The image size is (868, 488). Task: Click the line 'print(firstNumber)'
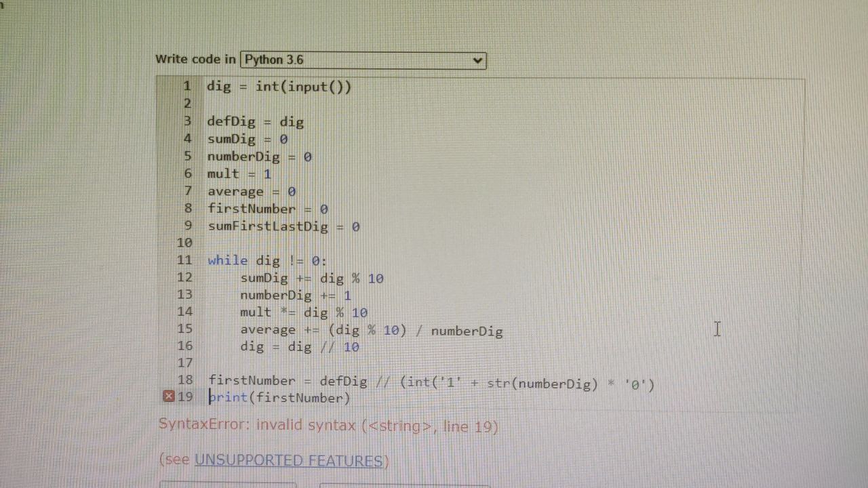click(279, 398)
